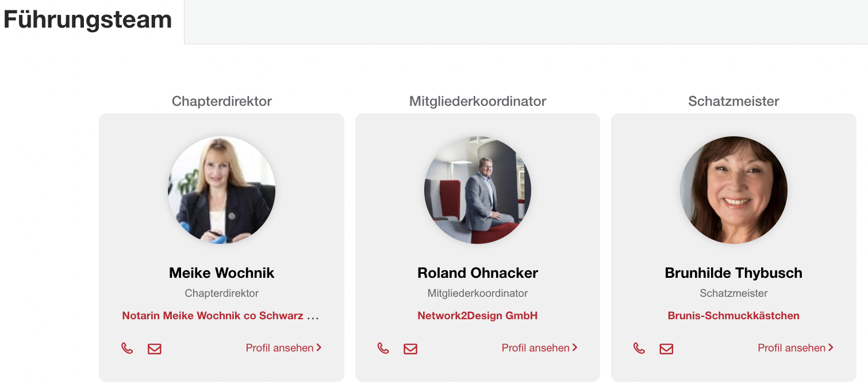The width and height of the screenshot is (868, 390).
Task: Click Roland Ohnacker's profile photo
Action: click(x=478, y=190)
